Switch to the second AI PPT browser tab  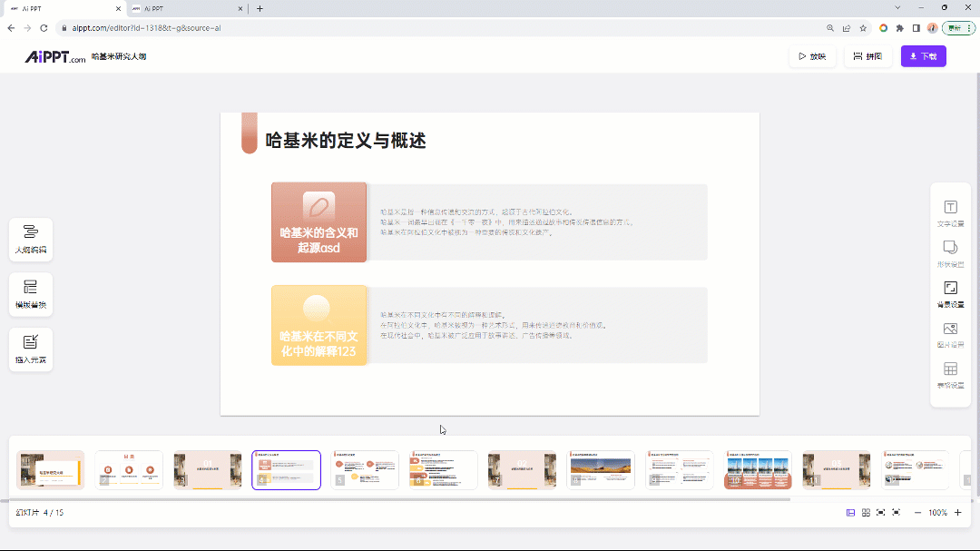[x=181, y=8]
